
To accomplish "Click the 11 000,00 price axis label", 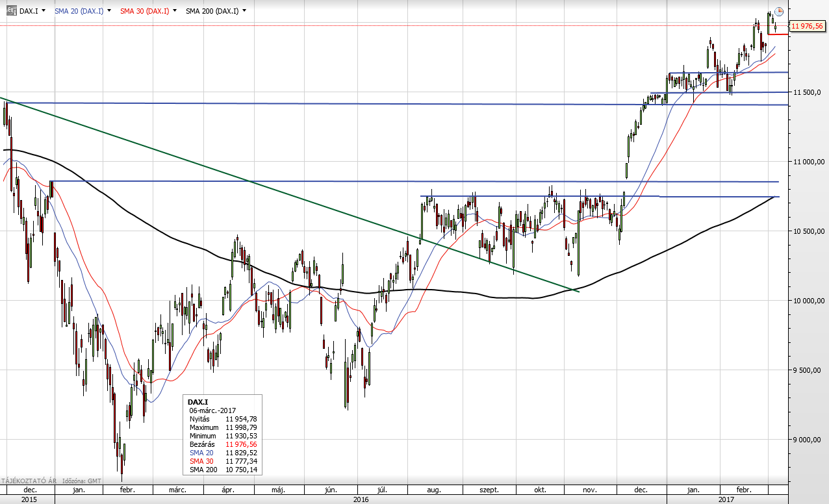I will (x=808, y=162).
